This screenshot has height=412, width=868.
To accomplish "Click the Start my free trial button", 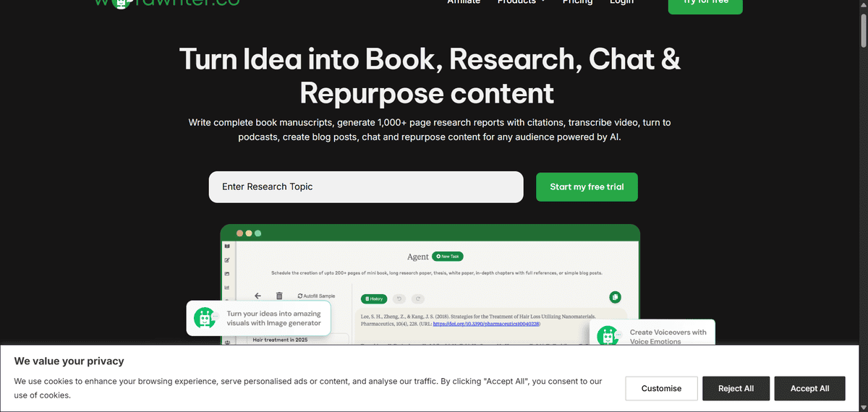I will pyautogui.click(x=587, y=187).
